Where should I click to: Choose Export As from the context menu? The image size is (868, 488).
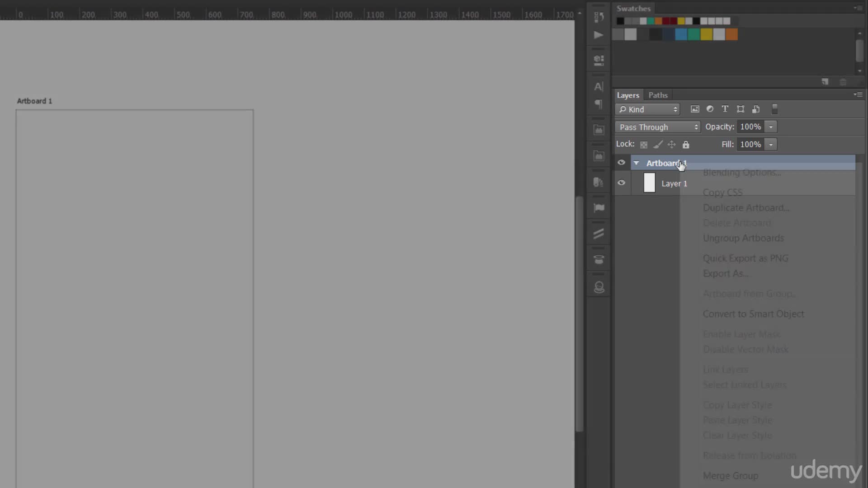point(726,273)
